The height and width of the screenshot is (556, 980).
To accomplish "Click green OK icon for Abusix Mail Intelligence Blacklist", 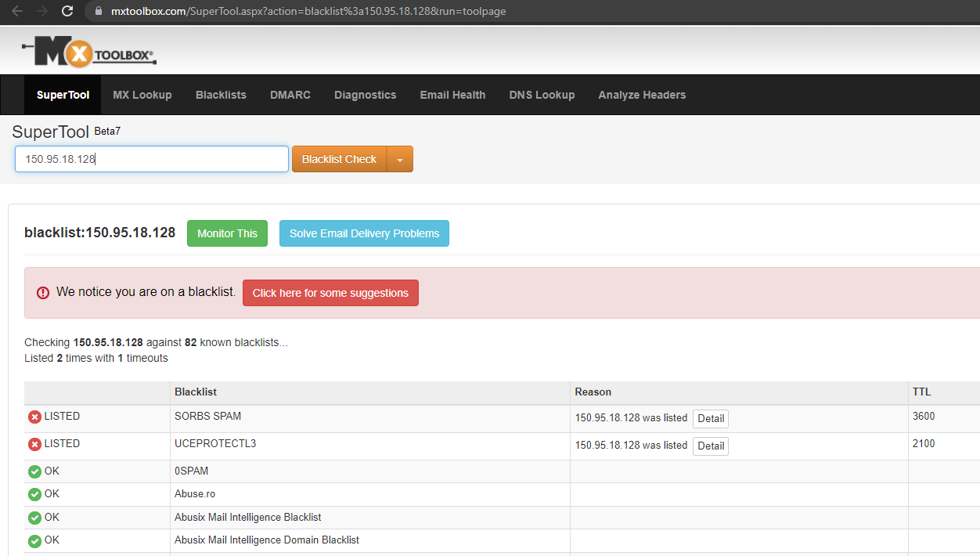I will click(x=34, y=518).
